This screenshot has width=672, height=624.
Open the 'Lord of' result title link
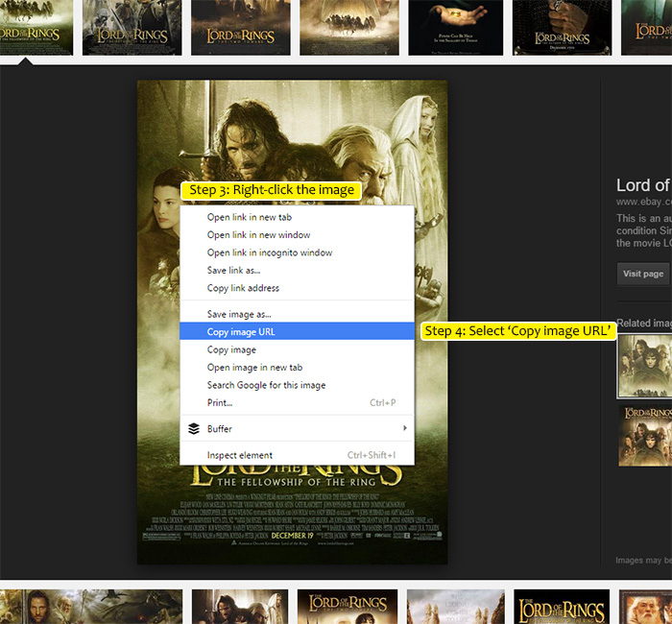[642, 185]
